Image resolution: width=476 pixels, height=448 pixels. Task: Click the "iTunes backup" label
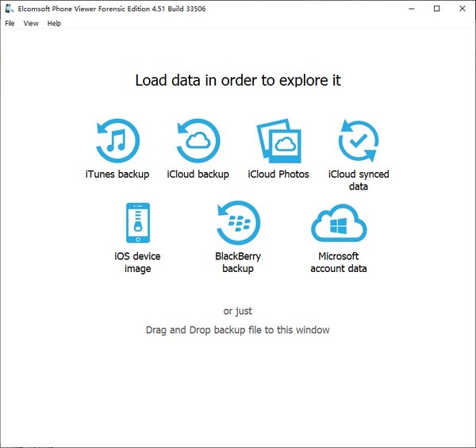(x=117, y=174)
